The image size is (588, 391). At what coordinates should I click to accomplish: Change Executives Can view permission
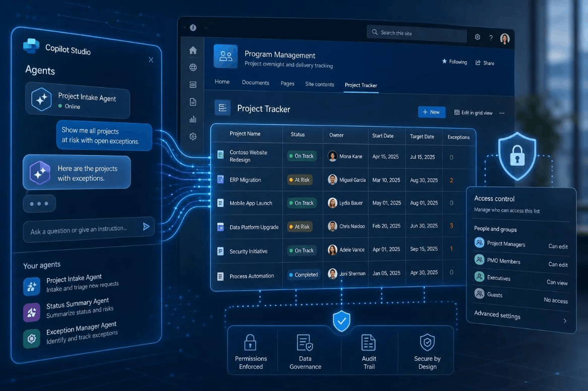click(557, 282)
